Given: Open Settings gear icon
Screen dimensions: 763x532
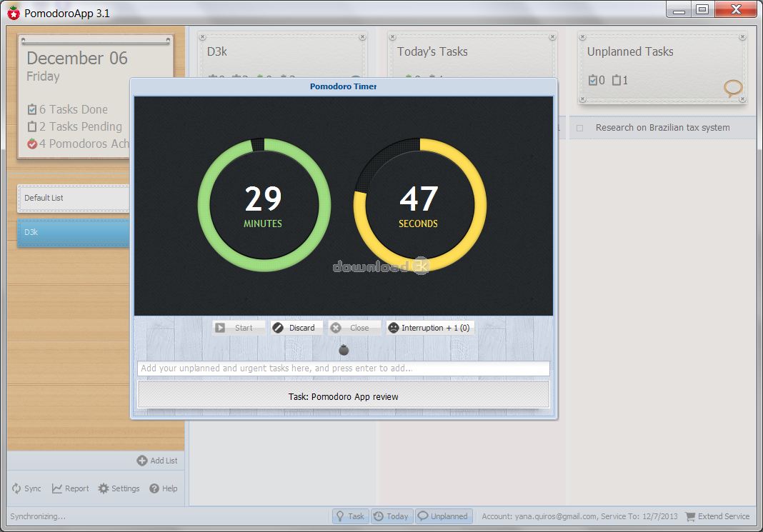Looking at the screenshot, I should pos(104,488).
